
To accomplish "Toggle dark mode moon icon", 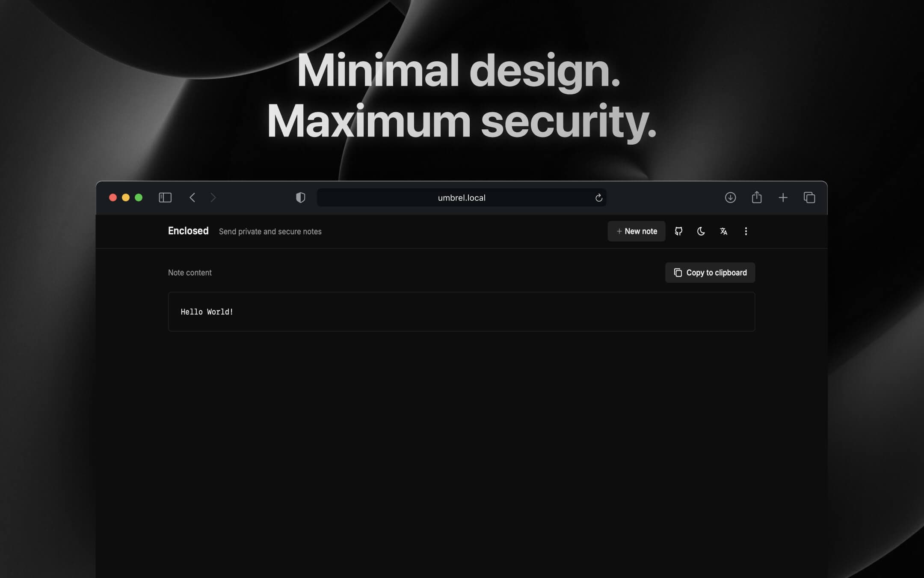I will tap(700, 231).
